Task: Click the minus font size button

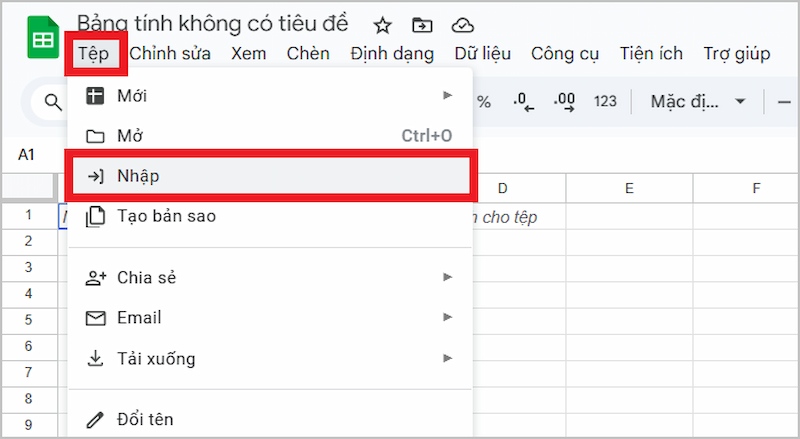Action: point(784,102)
